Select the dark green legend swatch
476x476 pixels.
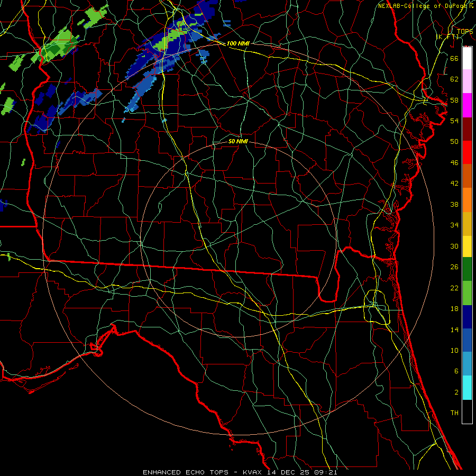coord(467,269)
